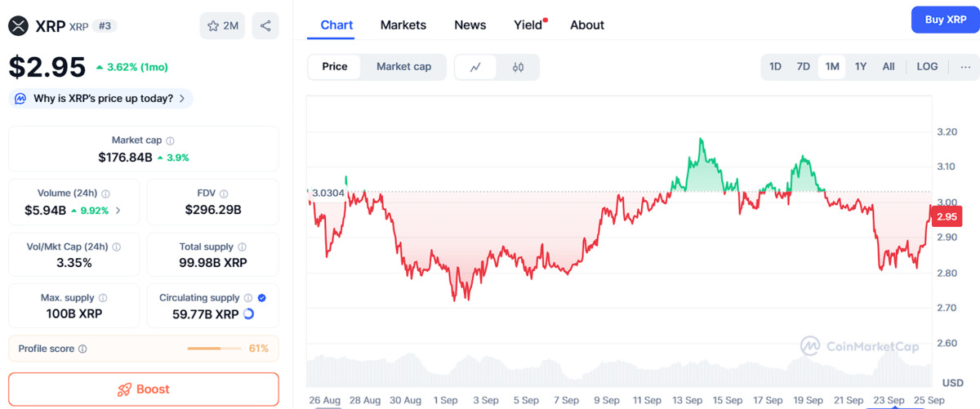
Task: Click the $2.95 price heading
Action: [x=47, y=67]
